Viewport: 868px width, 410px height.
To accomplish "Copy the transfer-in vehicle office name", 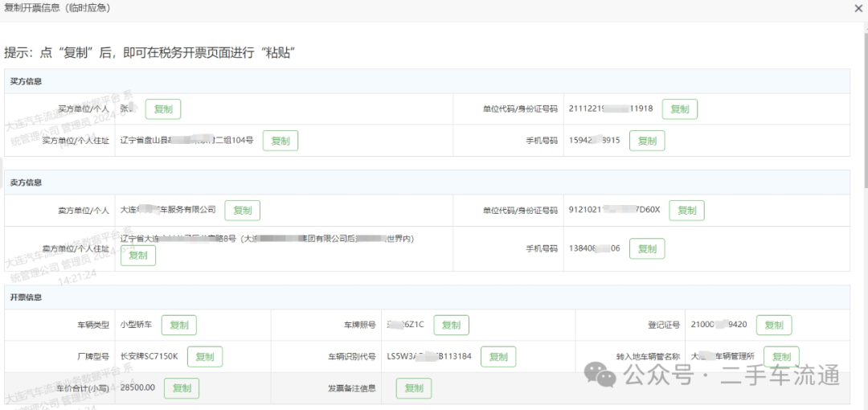I will tap(781, 357).
